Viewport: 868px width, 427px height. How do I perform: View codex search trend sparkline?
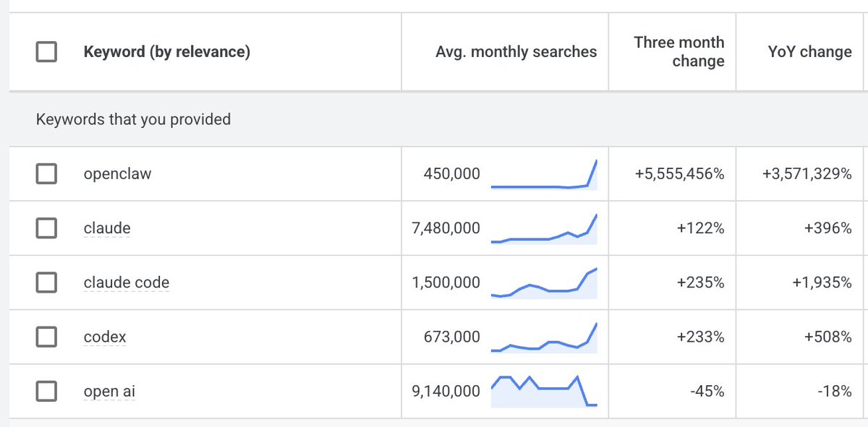[544, 337]
